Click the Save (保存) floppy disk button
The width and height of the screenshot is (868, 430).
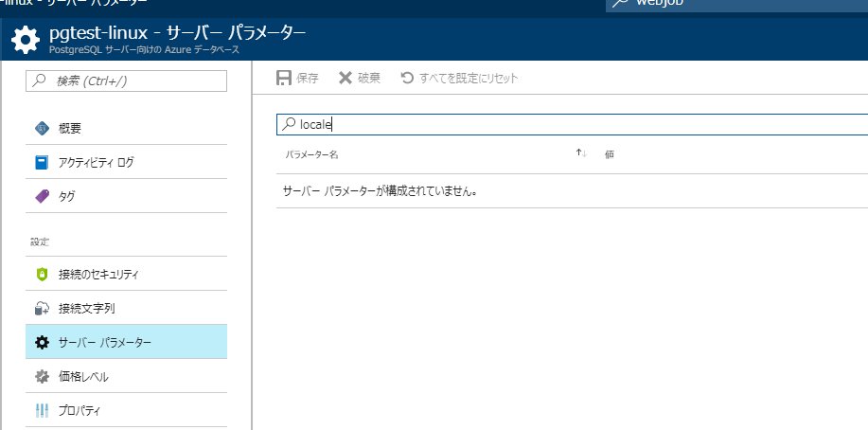pos(297,78)
